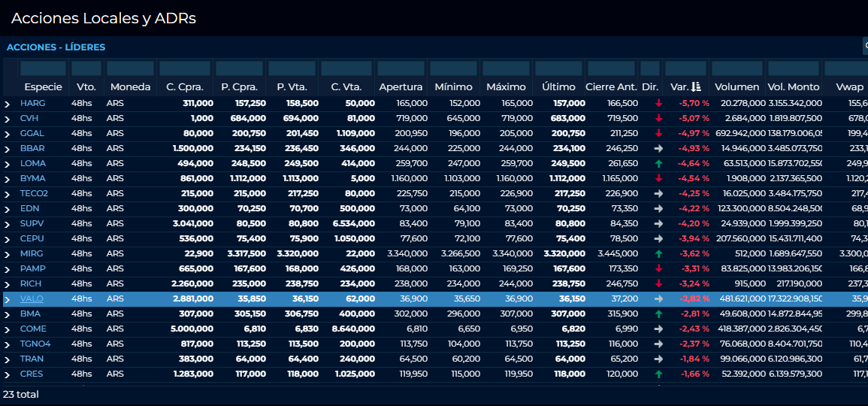Click the gray right arrow in TECO2 row
The height and width of the screenshot is (406, 868).
click(x=658, y=194)
